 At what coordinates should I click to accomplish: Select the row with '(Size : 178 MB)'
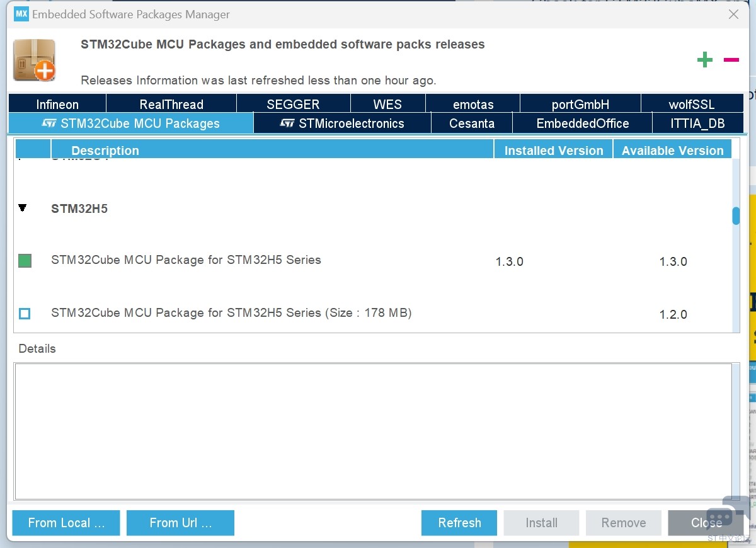tap(373, 313)
